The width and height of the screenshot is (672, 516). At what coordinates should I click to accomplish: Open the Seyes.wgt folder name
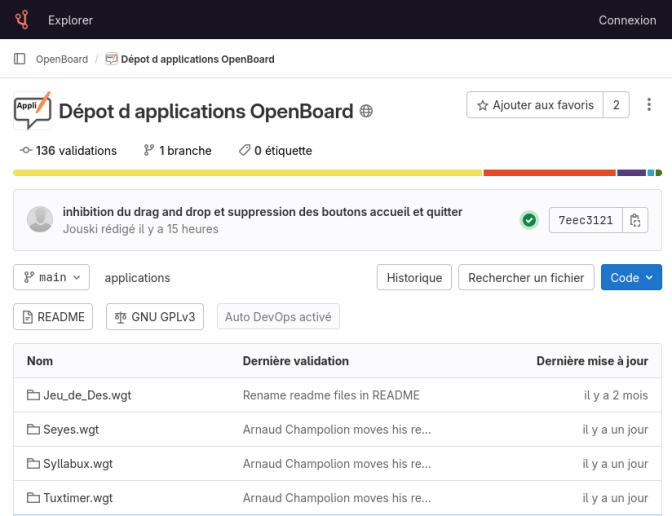pos(71,429)
